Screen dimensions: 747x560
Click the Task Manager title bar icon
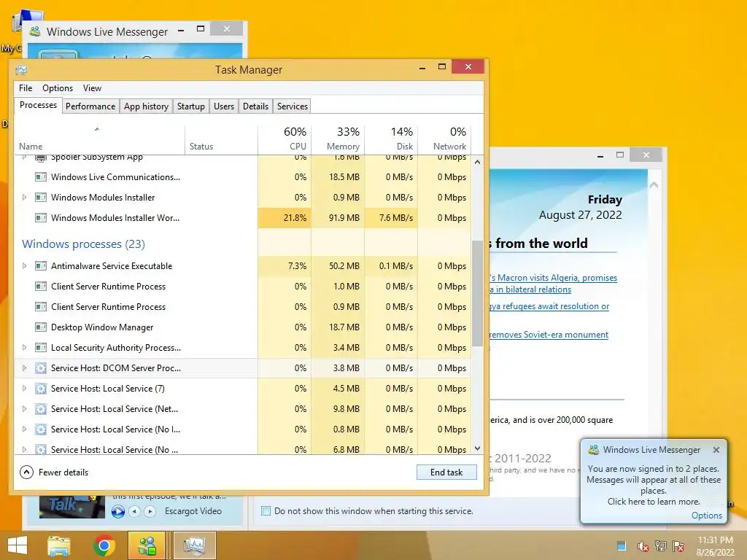pyautogui.click(x=21, y=70)
